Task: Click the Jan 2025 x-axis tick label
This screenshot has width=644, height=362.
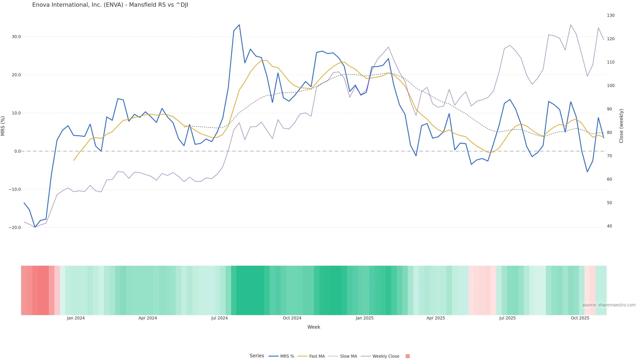Action: point(364,318)
